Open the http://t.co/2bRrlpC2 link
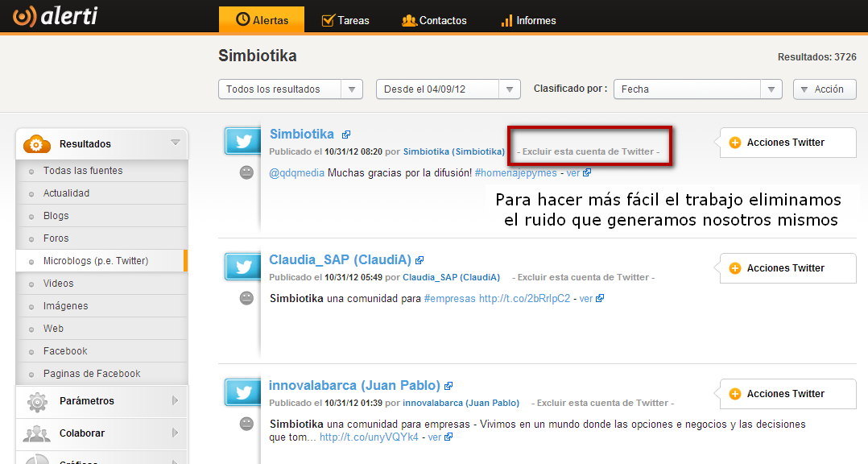Screen dimensions: 868x464 pyautogui.click(x=524, y=298)
